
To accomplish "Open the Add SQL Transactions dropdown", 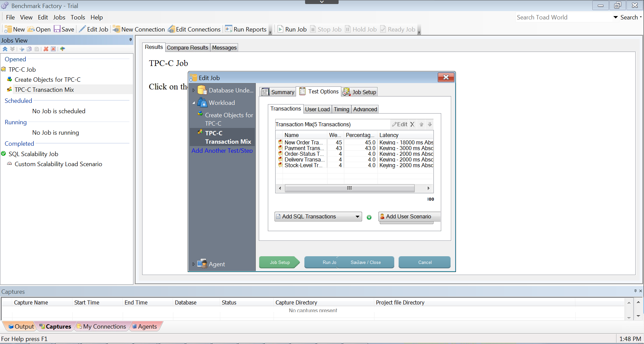I will click(358, 217).
